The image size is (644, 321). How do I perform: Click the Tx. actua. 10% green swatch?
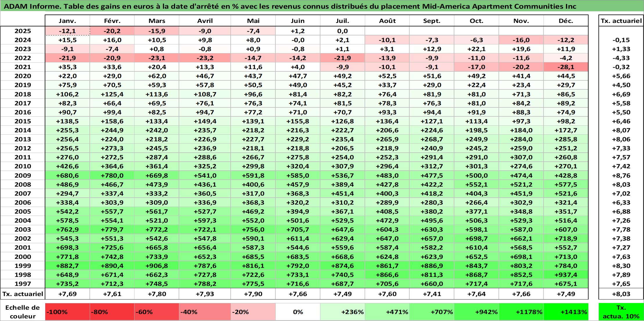pos(621,312)
